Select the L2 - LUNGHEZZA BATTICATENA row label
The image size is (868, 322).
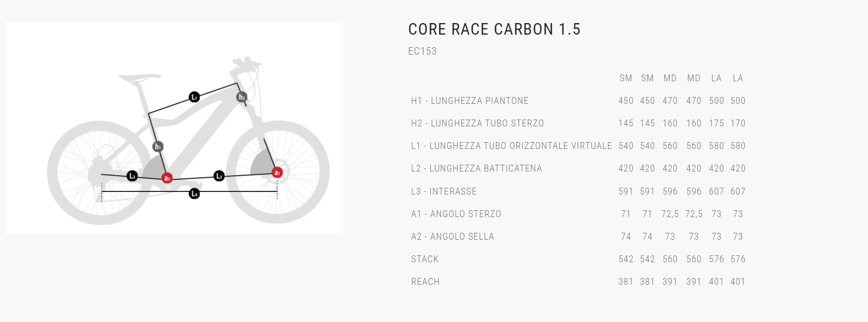tap(476, 168)
